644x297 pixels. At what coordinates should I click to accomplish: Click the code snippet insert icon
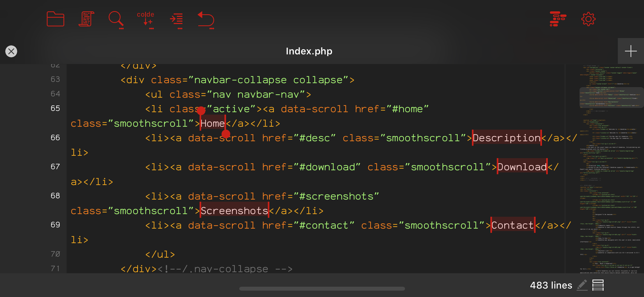tap(145, 19)
